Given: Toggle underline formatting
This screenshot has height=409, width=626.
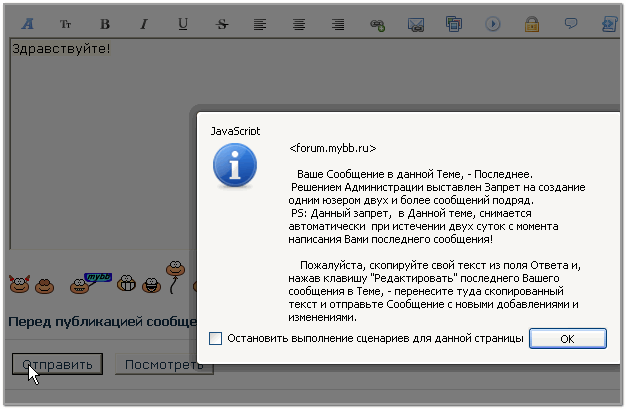Looking at the screenshot, I should (x=183, y=24).
